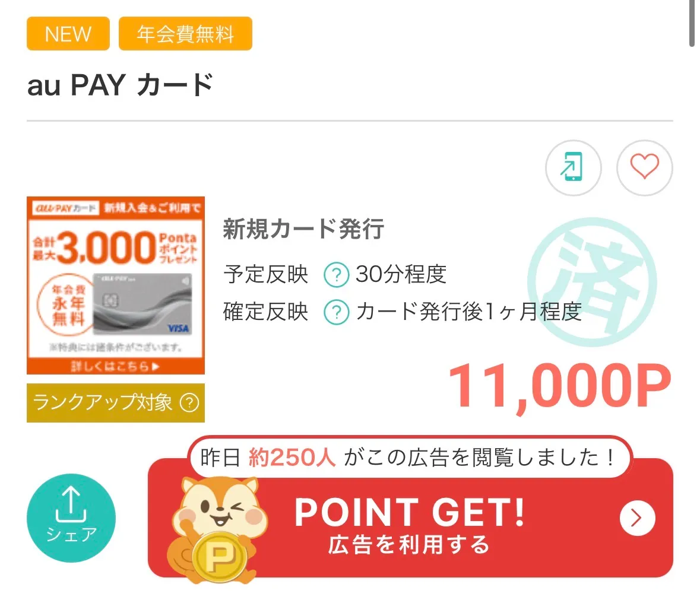Open the smartphone transfer icon at top right
The height and width of the screenshot is (603, 700).
coord(573,168)
